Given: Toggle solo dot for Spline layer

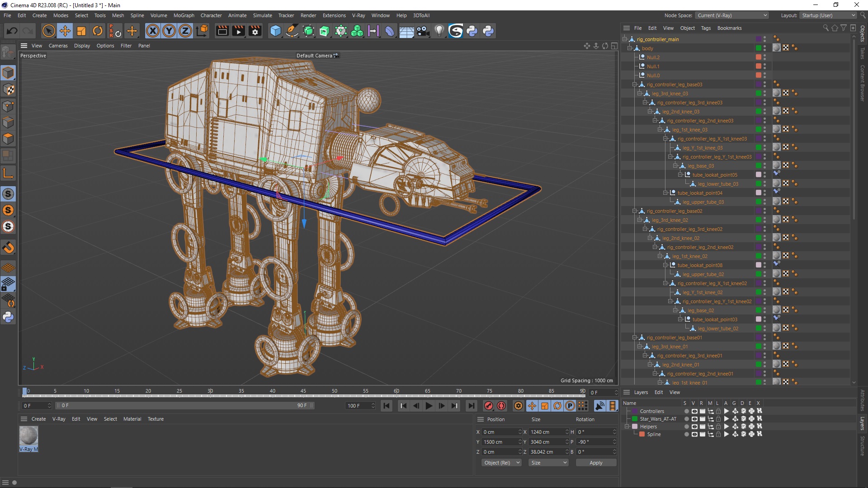Looking at the screenshot, I should click(x=686, y=434).
